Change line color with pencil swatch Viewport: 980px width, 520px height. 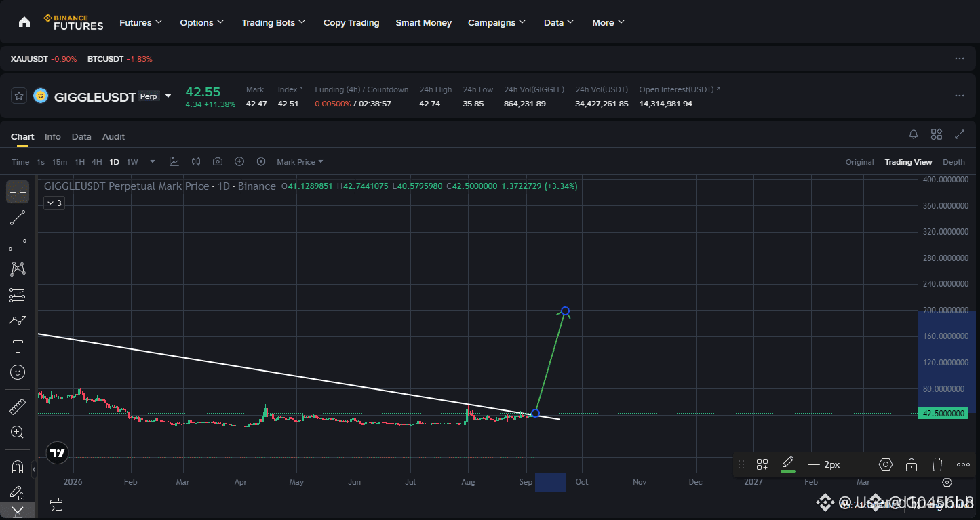coord(787,464)
